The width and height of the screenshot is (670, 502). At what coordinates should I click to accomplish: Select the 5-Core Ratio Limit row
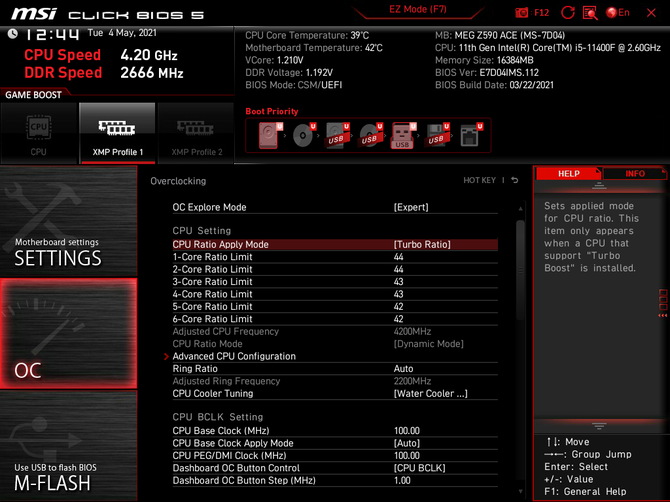[x=335, y=306]
